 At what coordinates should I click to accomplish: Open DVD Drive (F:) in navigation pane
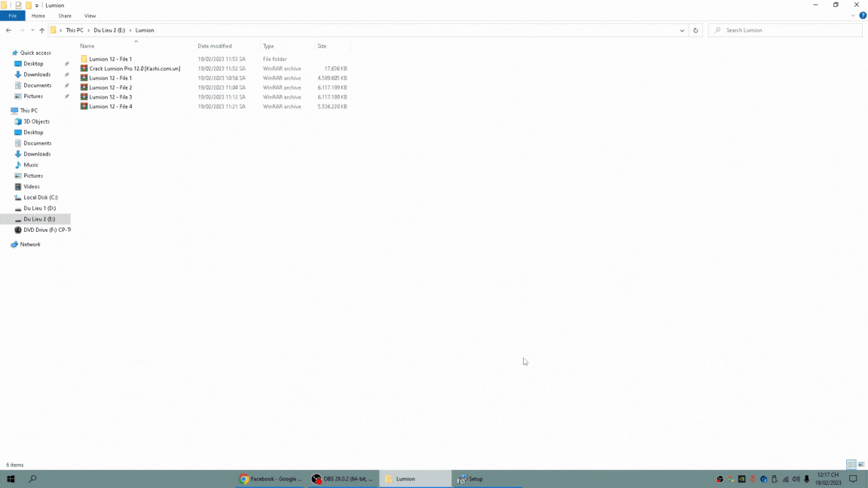coord(47,230)
